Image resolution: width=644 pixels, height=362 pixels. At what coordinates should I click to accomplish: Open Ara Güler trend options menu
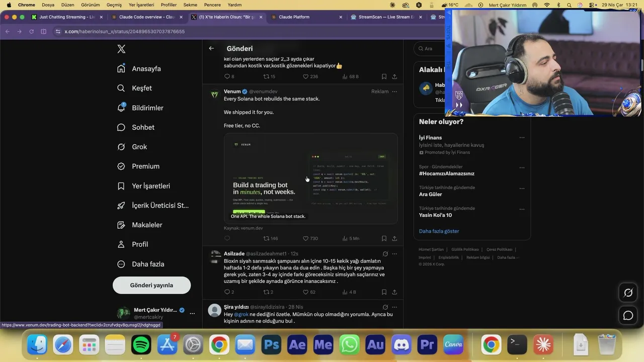[x=522, y=189]
